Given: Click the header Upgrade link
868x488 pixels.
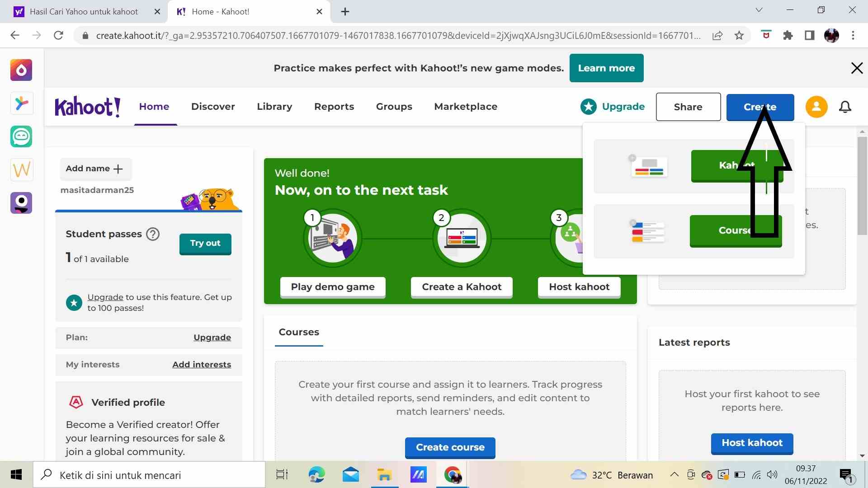Looking at the screenshot, I should [623, 107].
